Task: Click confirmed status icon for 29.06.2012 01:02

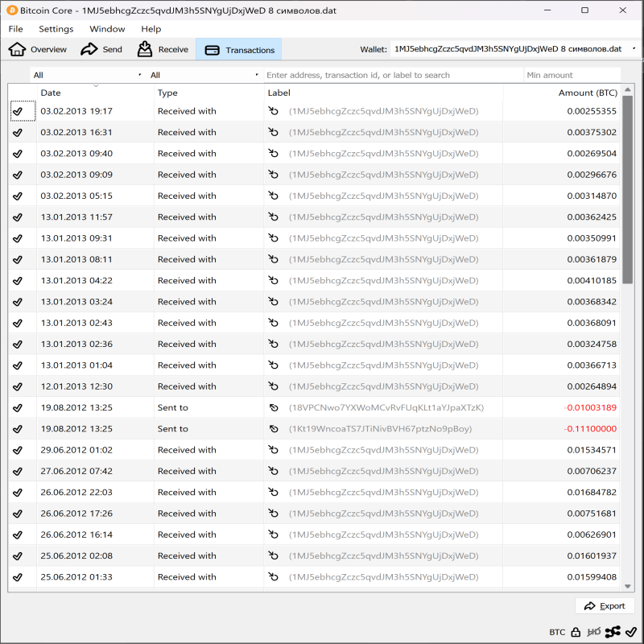Action: pyautogui.click(x=18, y=450)
